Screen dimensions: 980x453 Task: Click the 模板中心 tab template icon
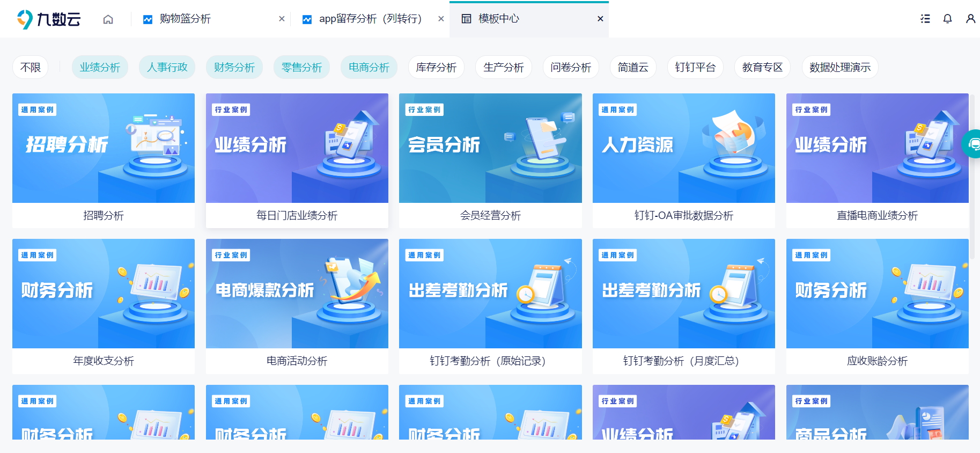[466, 19]
